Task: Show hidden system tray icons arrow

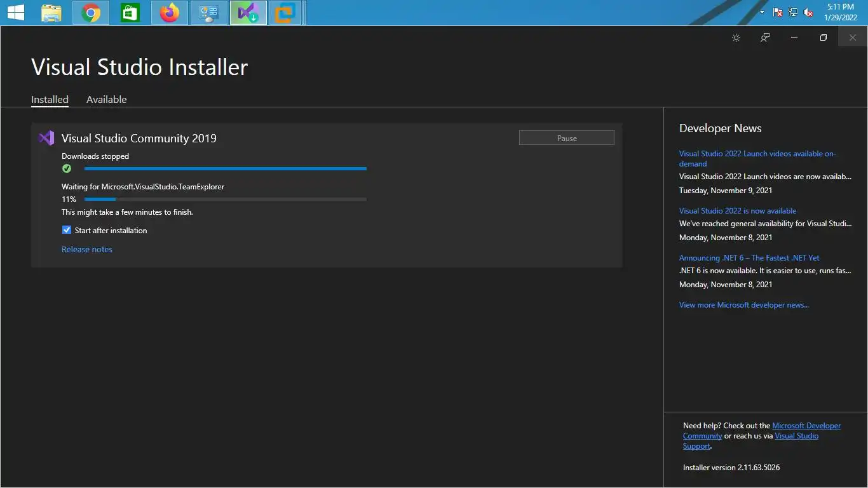Action: tap(762, 12)
